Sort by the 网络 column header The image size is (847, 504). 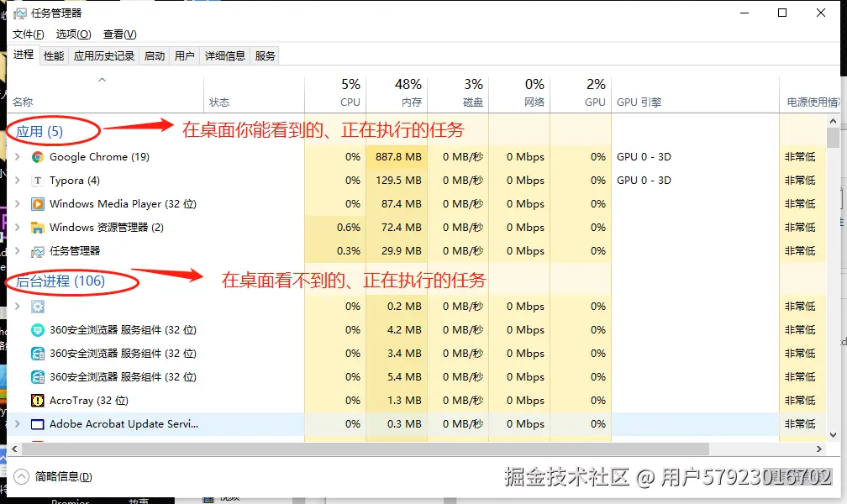tap(519, 94)
